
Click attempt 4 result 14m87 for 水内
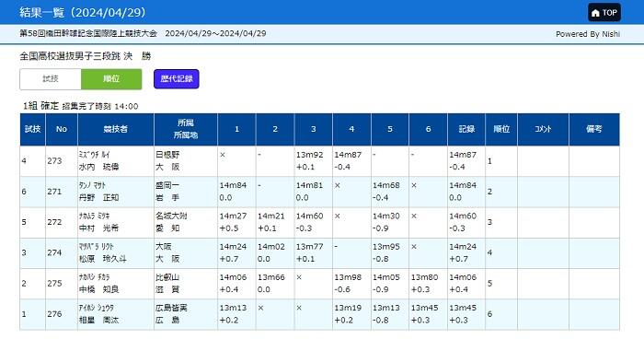coord(351,161)
